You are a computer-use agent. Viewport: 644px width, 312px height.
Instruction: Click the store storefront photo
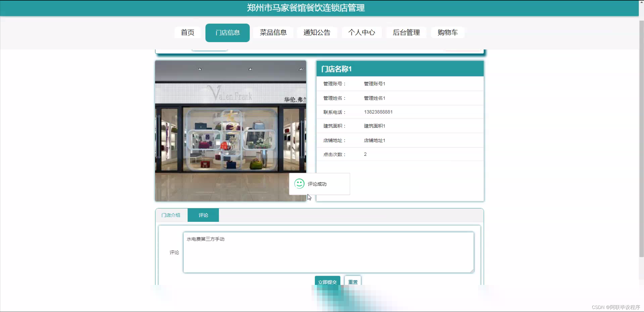(230, 131)
